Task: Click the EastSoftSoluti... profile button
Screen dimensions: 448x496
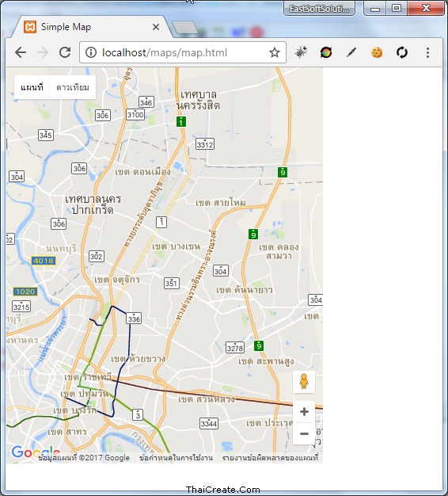Action: coord(319,9)
